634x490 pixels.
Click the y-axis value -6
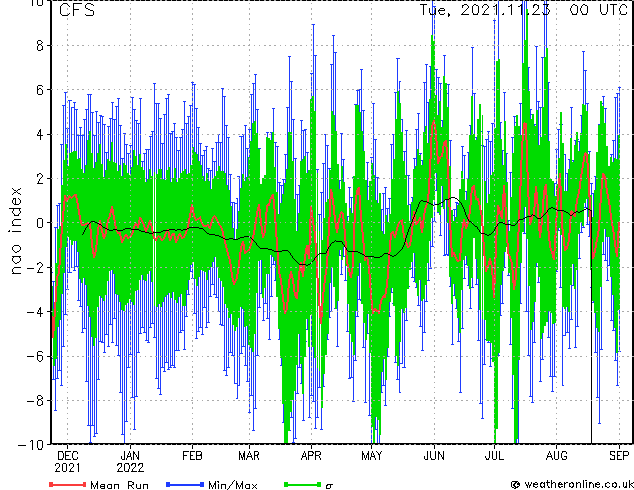click(x=35, y=357)
